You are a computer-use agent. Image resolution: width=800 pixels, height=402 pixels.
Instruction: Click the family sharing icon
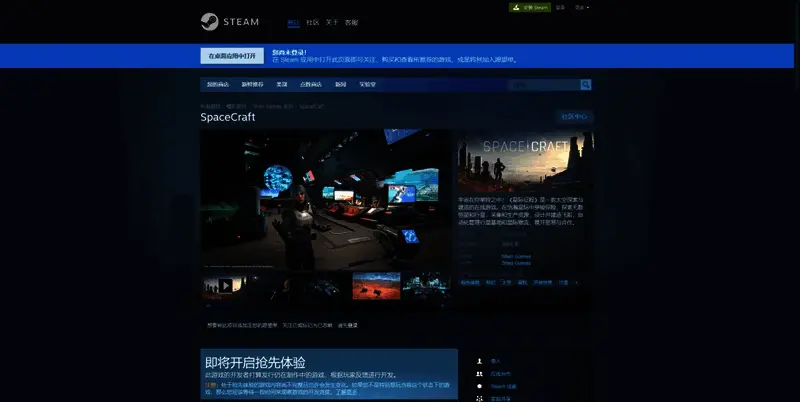point(479,399)
